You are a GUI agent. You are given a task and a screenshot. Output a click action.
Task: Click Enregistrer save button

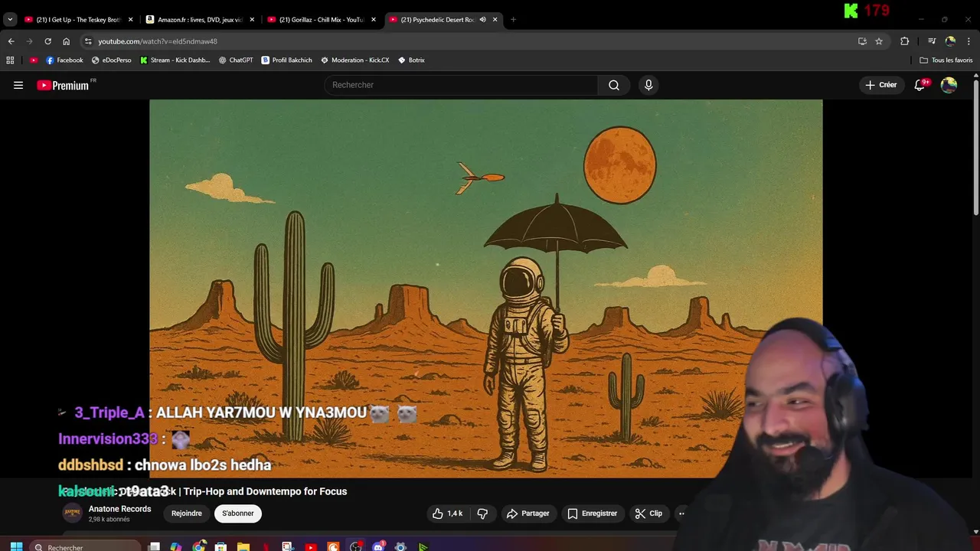point(592,514)
